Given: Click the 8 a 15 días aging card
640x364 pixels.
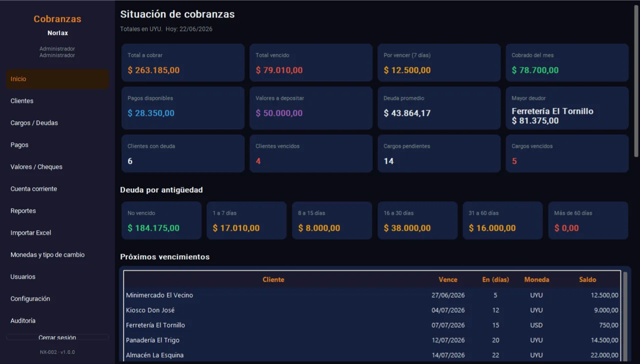Looking at the screenshot, I should tap(332, 221).
